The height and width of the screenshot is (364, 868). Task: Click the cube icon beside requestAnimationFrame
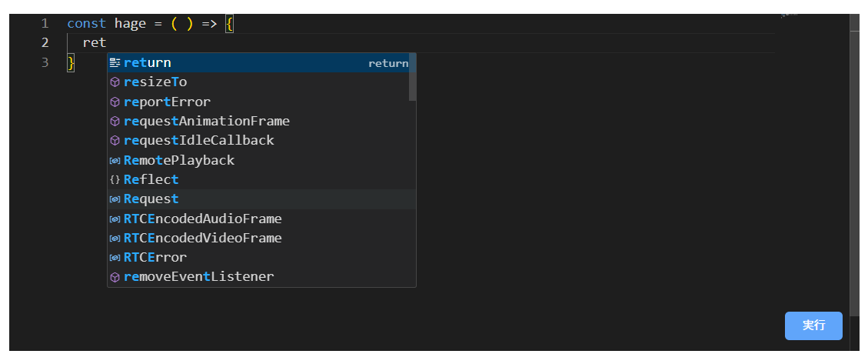[x=115, y=121]
